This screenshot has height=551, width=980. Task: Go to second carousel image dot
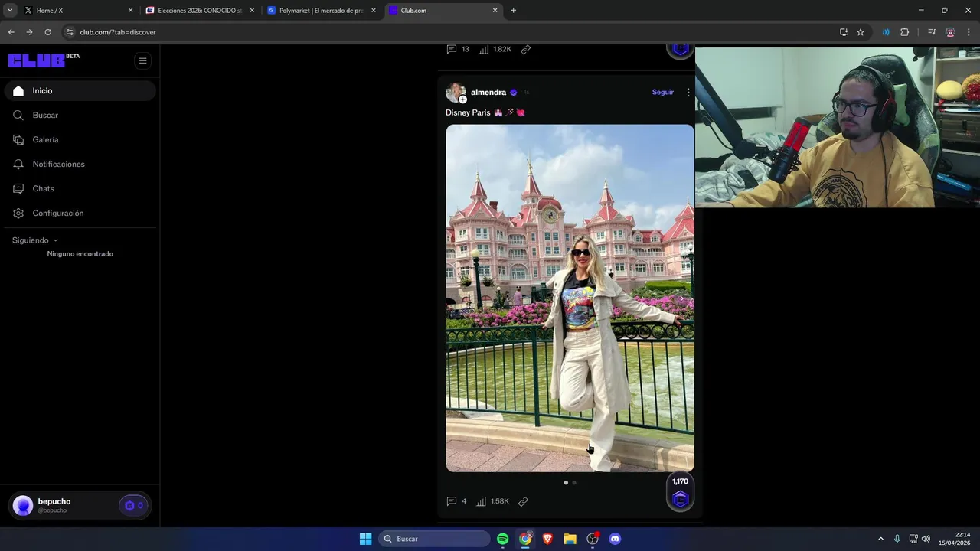(x=574, y=482)
